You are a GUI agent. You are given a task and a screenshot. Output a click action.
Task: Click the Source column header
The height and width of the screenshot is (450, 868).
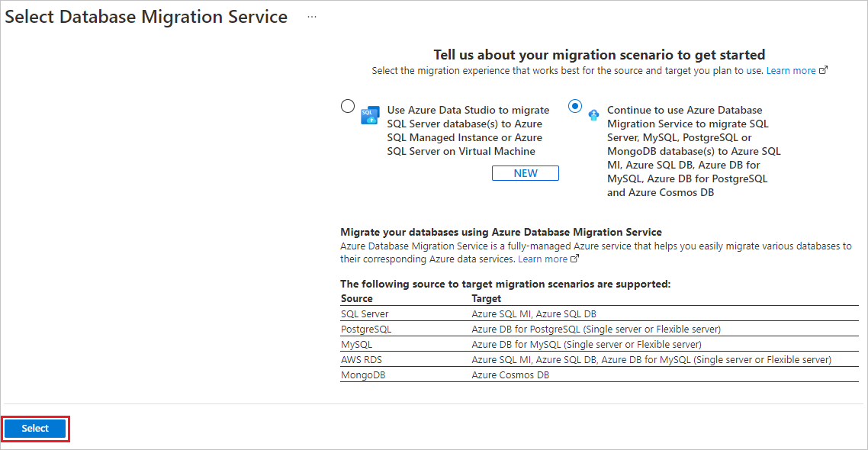356,298
